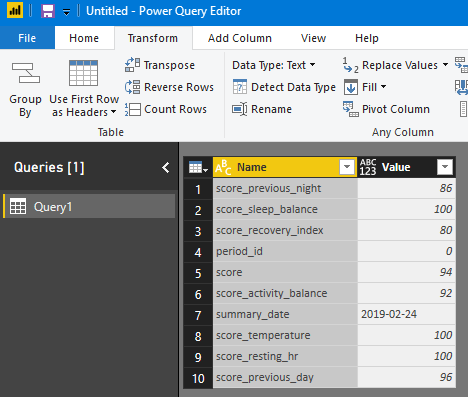Viewport: 468px width, 397px height.
Task: Click the Pivot Column icon
Action: point(351,109)
